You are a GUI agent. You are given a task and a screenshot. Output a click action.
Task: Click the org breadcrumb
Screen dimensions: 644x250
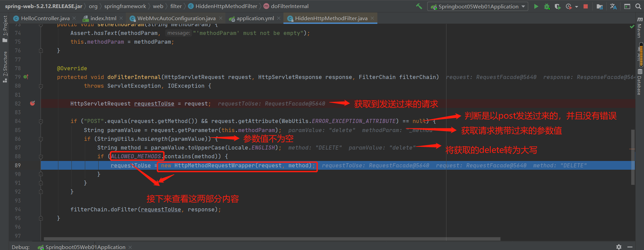(93, 6)
